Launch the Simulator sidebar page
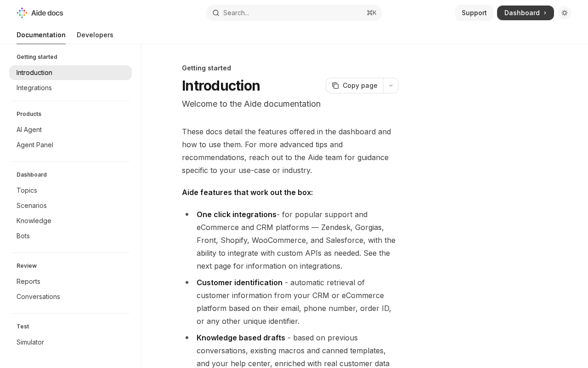 coord(30,342)
